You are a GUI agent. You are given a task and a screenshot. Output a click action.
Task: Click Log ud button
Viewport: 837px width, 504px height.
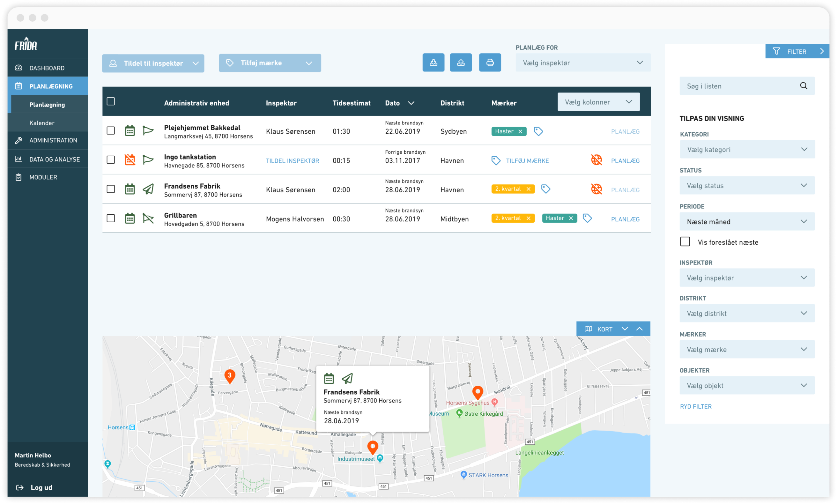(34, 487)
